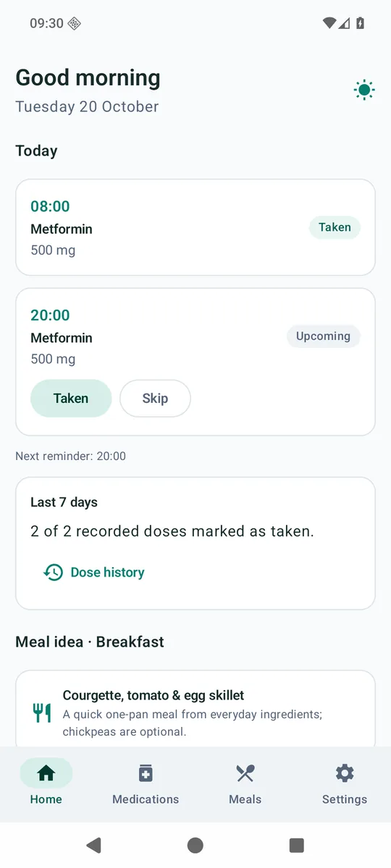The width and height of the screenshot is (391, 868).
Task: Switch to the Medications tab
Action: coord(146,783)
